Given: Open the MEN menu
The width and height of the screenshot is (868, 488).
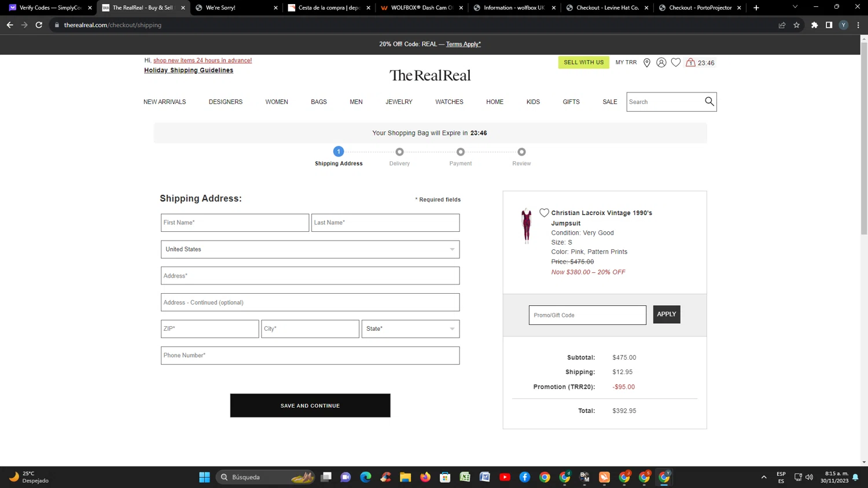Looking at the screenshot, I should [x=356, y=102].
